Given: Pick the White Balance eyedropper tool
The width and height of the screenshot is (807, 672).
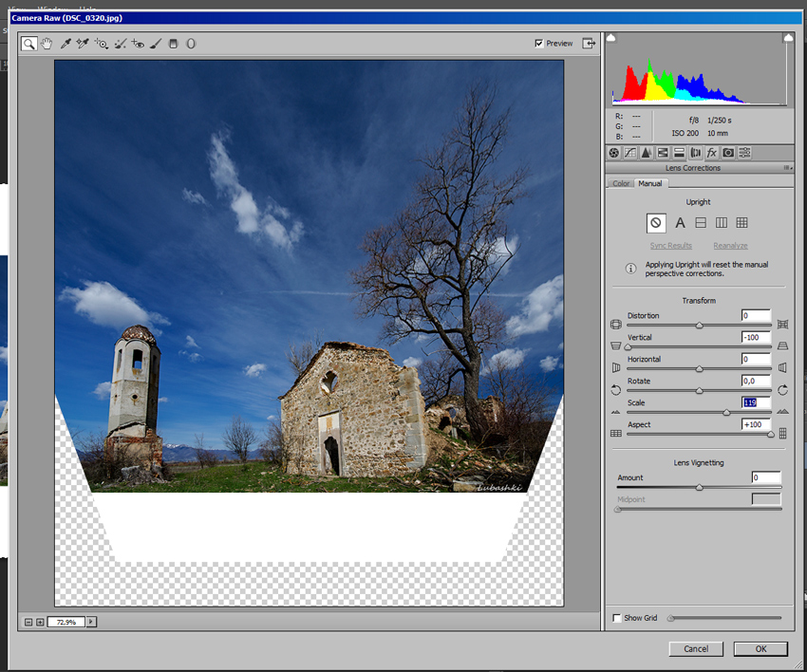Looking at the screenshot, I should [66, 44].
